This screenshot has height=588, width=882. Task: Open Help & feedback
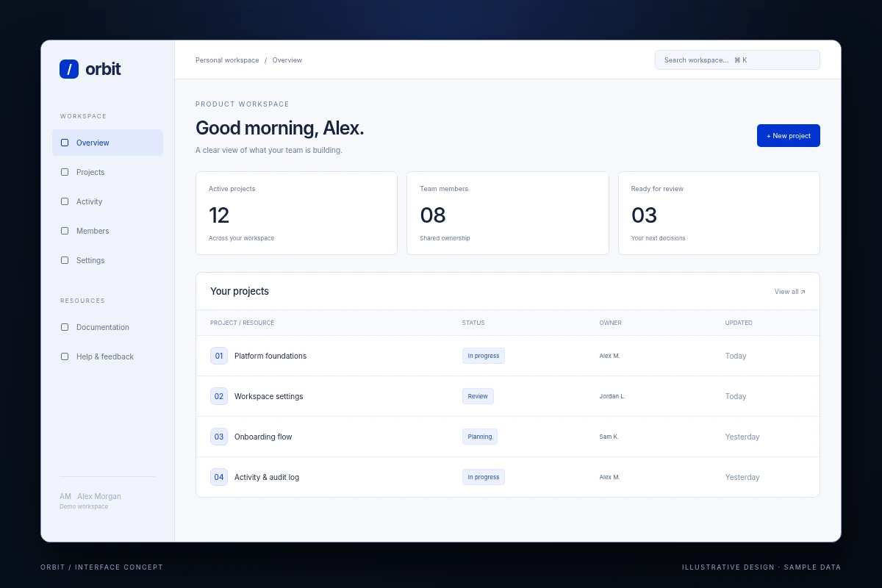pyautogui.click(x=107, y=356)
